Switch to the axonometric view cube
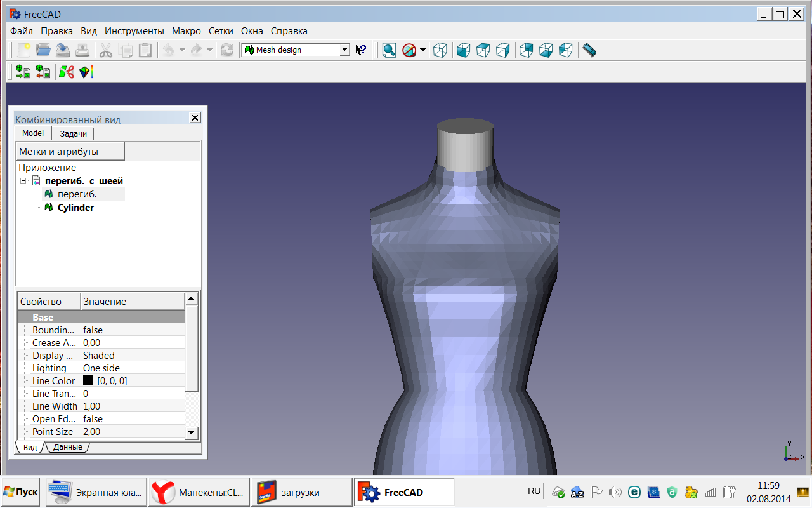 [x=440, y=50]
